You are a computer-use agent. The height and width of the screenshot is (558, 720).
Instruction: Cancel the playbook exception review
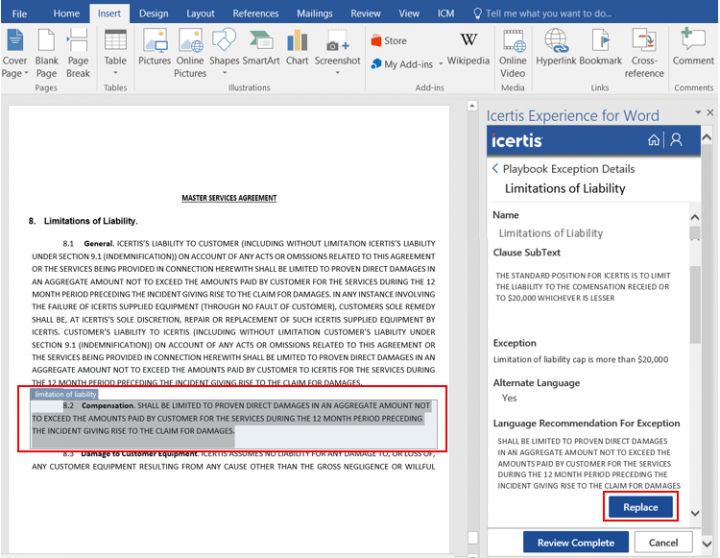coord(663,542)
